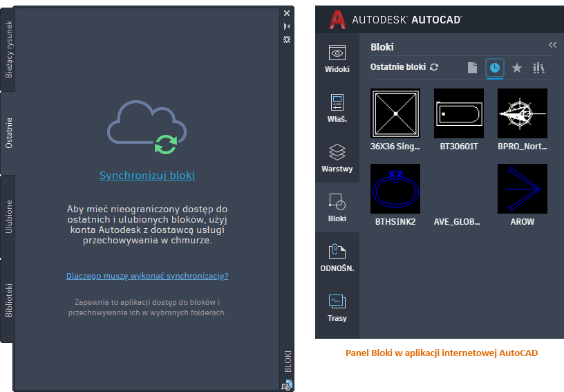Click the BT30601T block name
The height and width of the screenshot is (392, 564).
coord(459,147)
